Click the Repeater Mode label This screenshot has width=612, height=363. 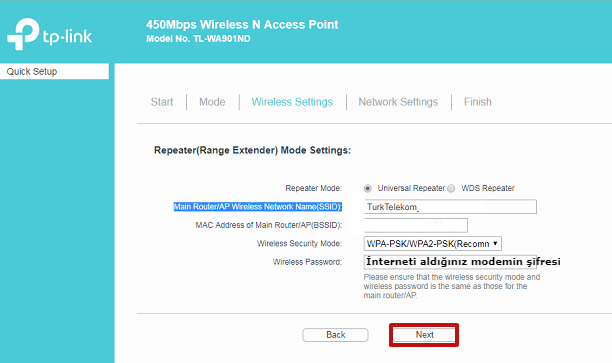tap(313, 188)
